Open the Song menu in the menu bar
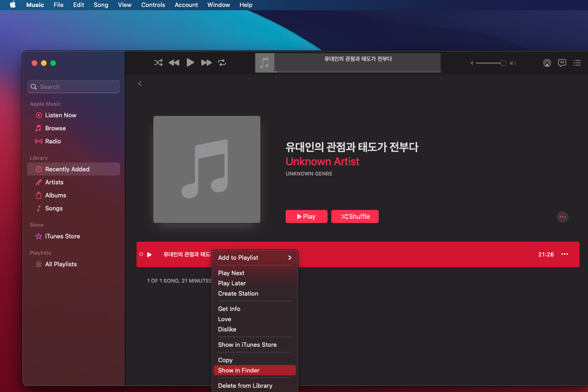 click(101, 5)
